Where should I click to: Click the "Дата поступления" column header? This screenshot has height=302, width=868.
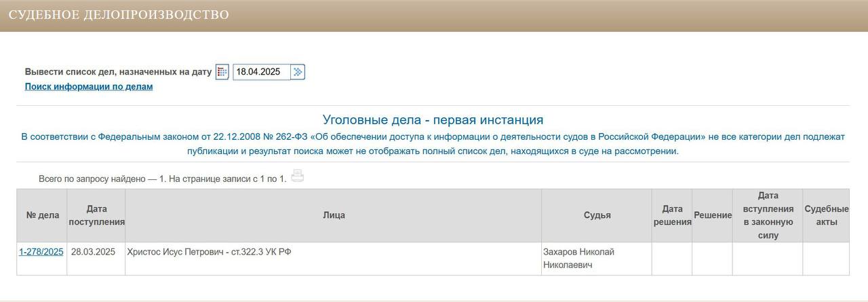[x=96, y=215]
